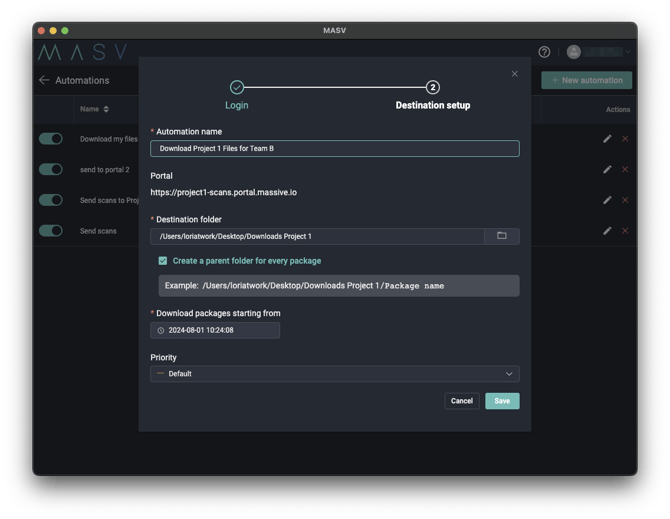Edit the Send scans automation
Viewport: 670px width, 519px height.
point(607,231)
